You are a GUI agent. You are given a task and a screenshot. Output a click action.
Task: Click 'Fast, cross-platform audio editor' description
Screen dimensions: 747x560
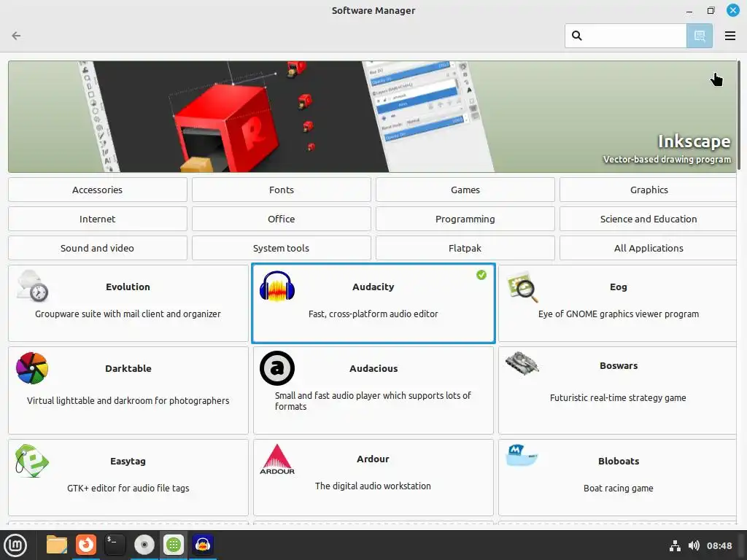pos(373,314)
